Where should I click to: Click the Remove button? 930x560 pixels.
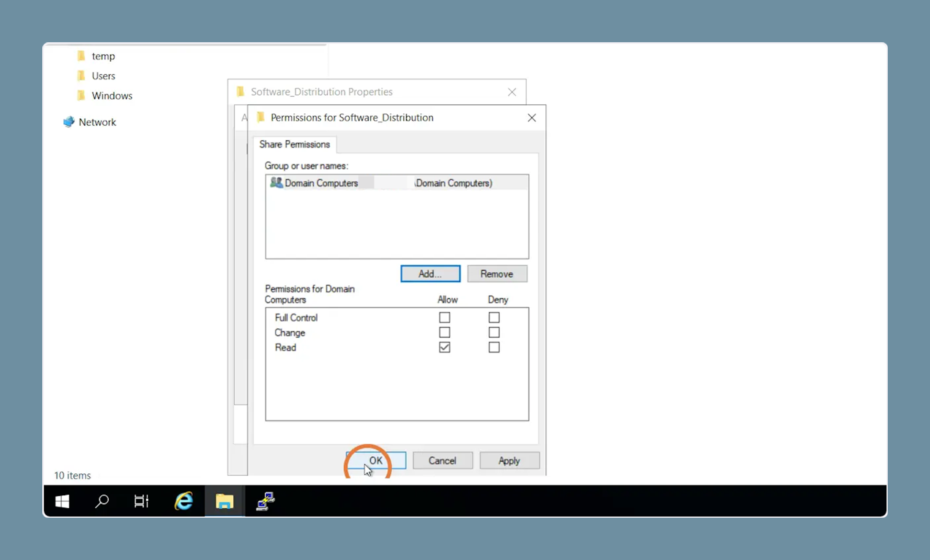point(497,274)
